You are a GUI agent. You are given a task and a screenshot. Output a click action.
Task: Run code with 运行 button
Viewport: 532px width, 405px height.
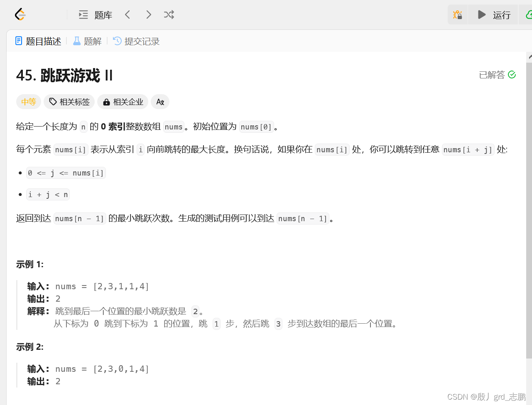pyautogui.click(x=493, y=15)
